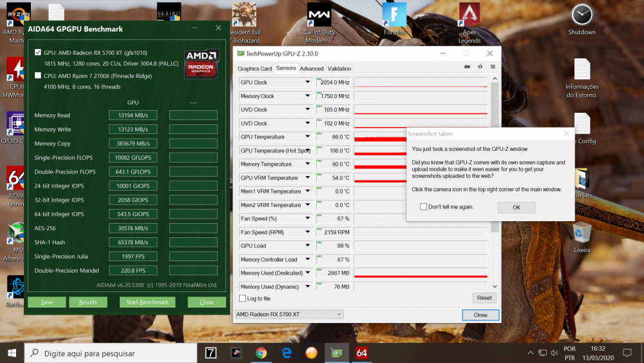Check the 'Don't tell me again' box
Viewport: 644px width, 363px height.
[423, 207]
